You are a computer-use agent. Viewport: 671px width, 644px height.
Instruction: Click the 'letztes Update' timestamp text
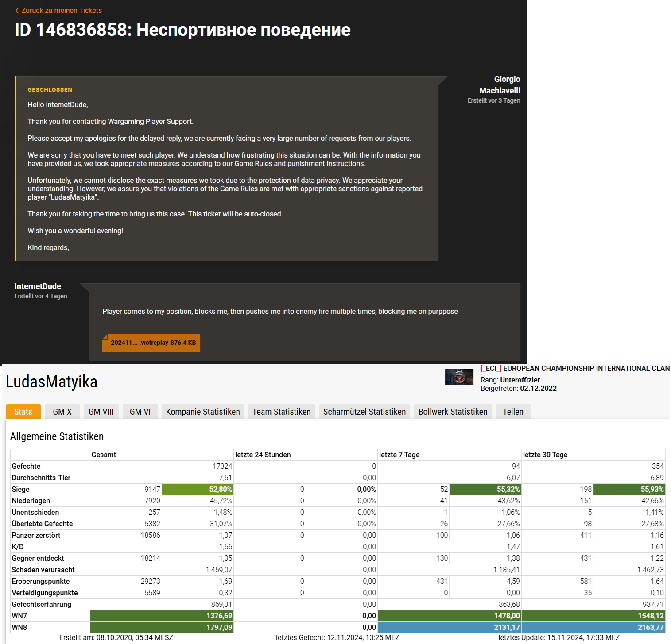pyautogui.click(x=559, y=637)
